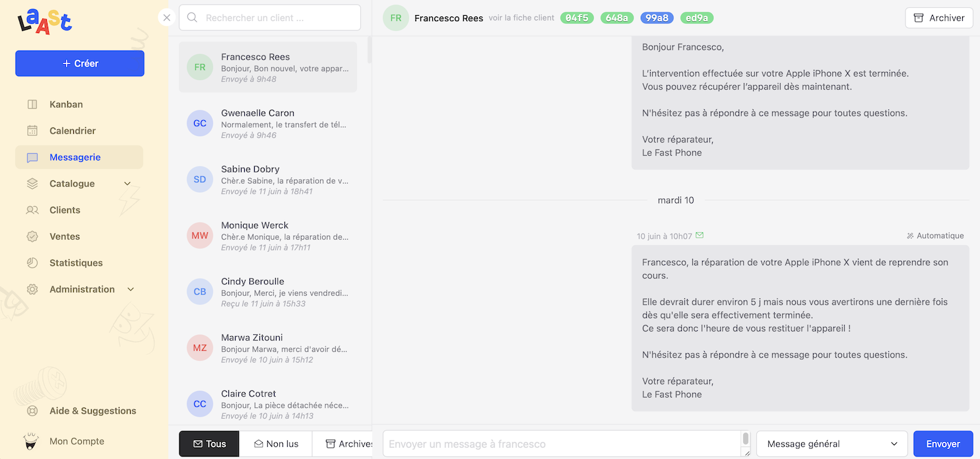Click the Administration gear icon
Viewport: 980px width, 459px height.
coord(32,289)
